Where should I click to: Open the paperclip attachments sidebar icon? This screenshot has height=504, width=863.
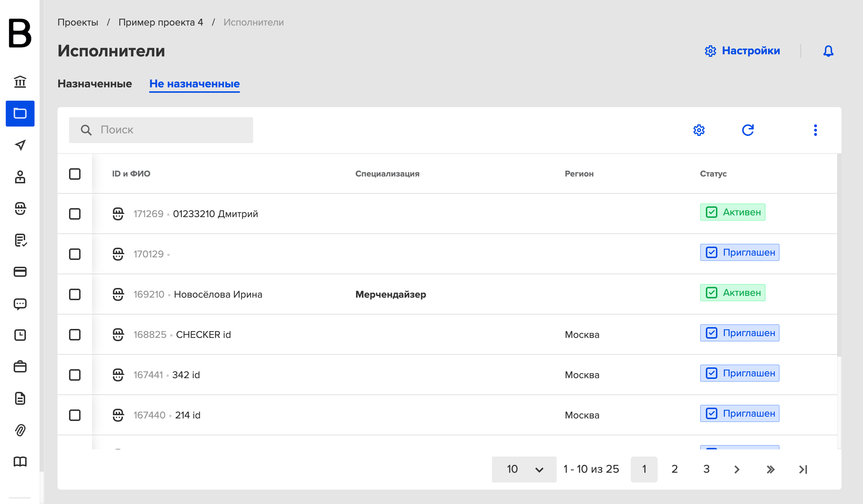click(x=20, y=430)
